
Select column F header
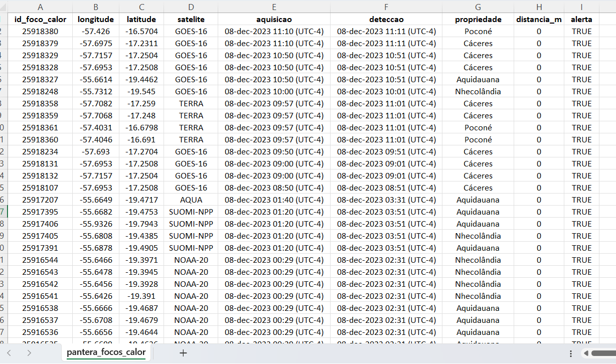(386, 7)
